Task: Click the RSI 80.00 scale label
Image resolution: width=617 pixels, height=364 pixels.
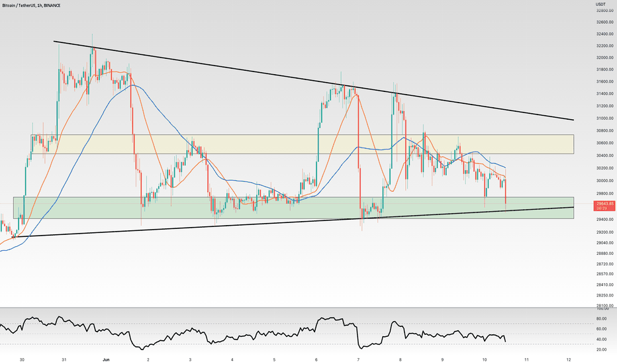Action: click(x=601, y=319)
